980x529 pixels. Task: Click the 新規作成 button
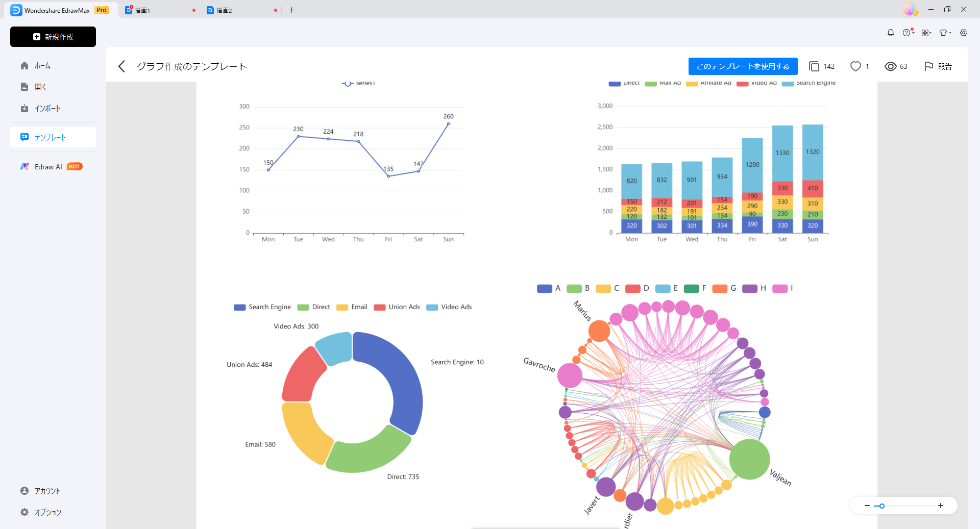53,37
